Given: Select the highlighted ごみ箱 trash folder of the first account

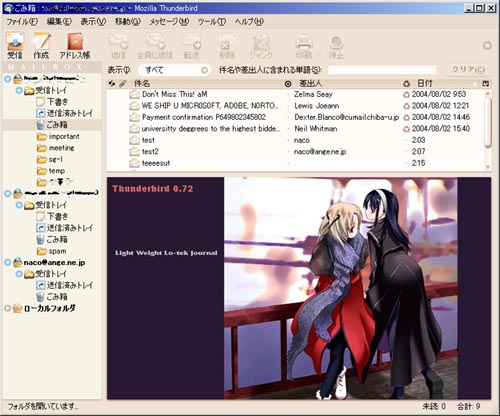Looking at the screenshot, I should point(52,125).
